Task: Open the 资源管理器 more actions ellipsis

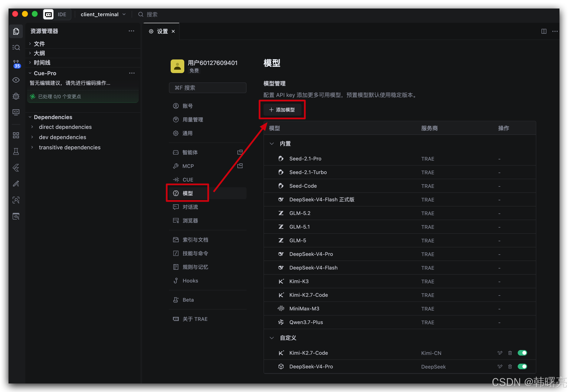Action: (131, 31)
